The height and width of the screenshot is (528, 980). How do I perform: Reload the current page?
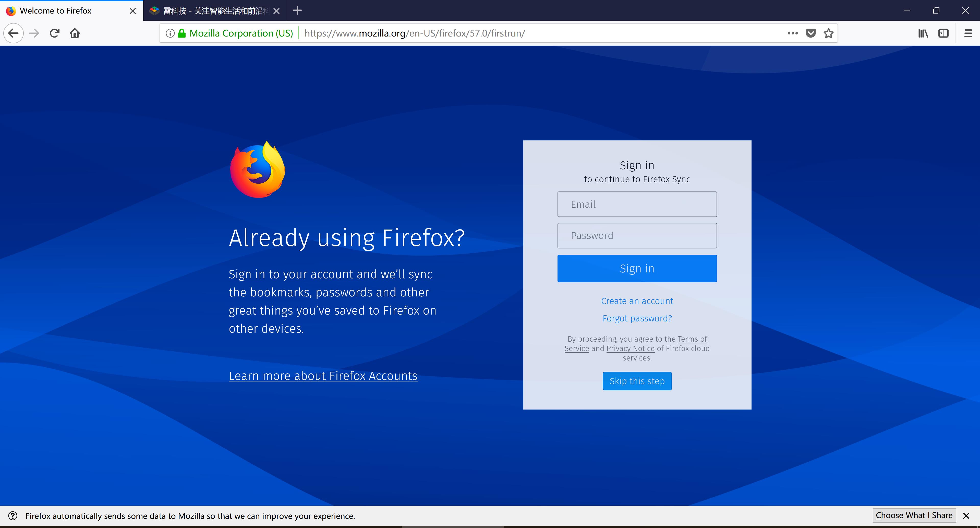54,33
